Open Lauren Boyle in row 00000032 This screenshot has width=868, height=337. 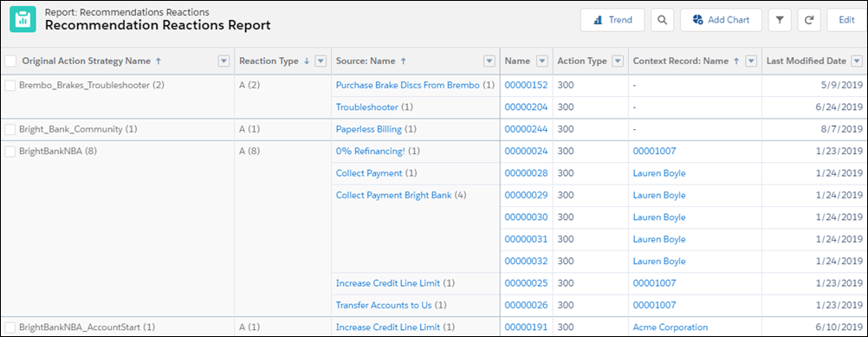pos(659,261)
